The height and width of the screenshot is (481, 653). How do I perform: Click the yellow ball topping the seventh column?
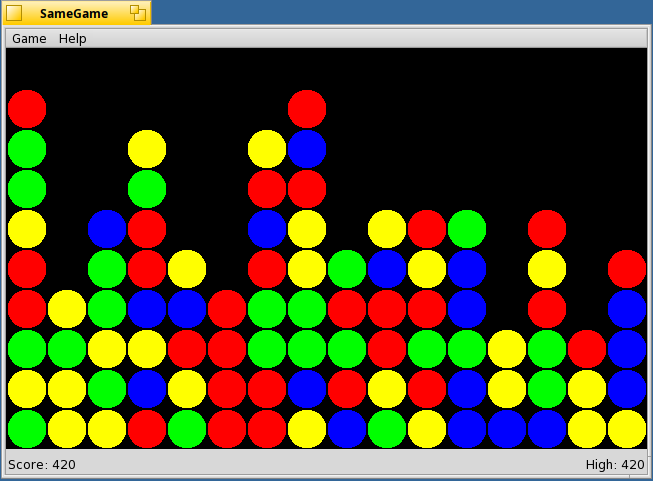267,149
